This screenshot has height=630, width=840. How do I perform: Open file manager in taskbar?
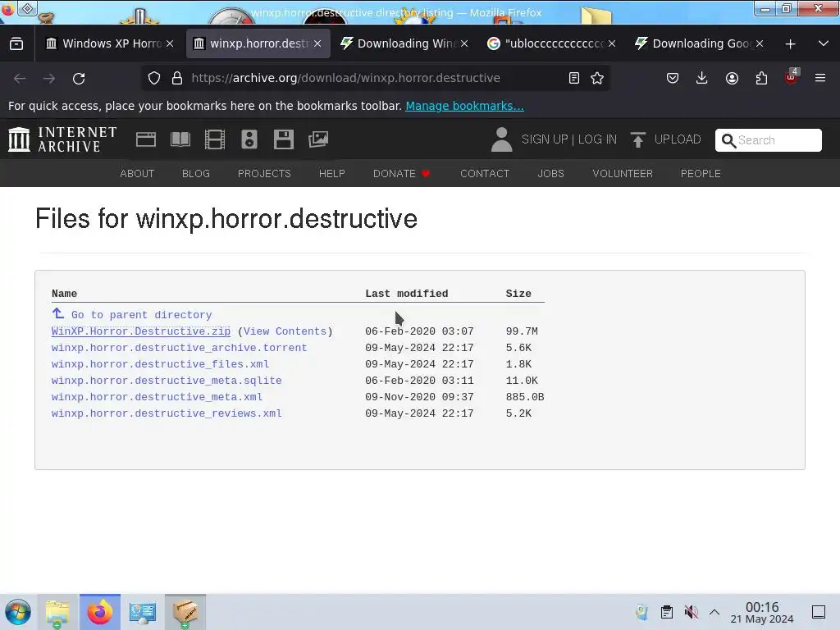57,612
